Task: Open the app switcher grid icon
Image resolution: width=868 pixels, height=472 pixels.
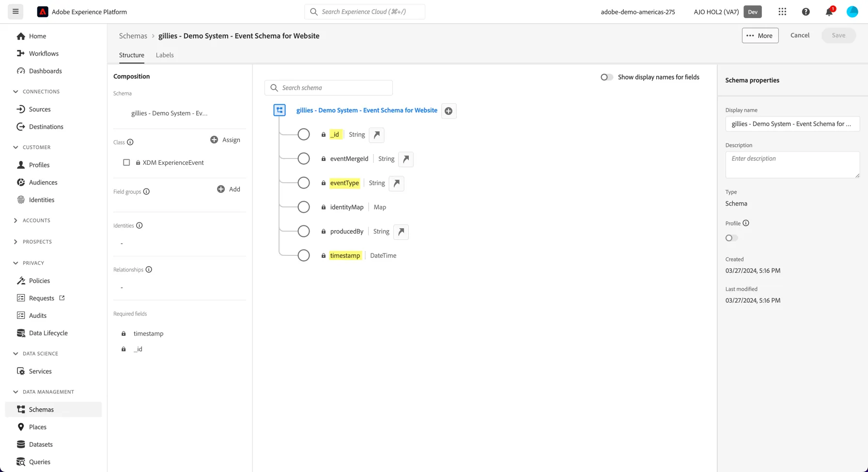Action: (782, 12)
